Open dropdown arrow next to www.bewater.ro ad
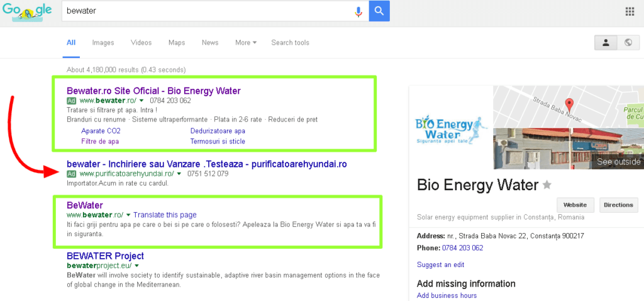This screenshot has width=644, height=301. point(142,101)
